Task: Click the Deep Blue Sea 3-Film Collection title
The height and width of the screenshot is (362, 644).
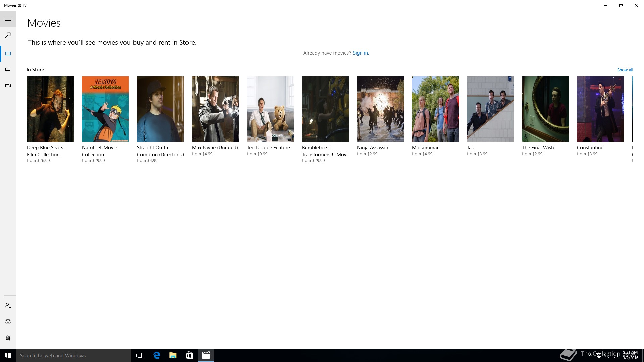Action: click(x=46, y=151)
